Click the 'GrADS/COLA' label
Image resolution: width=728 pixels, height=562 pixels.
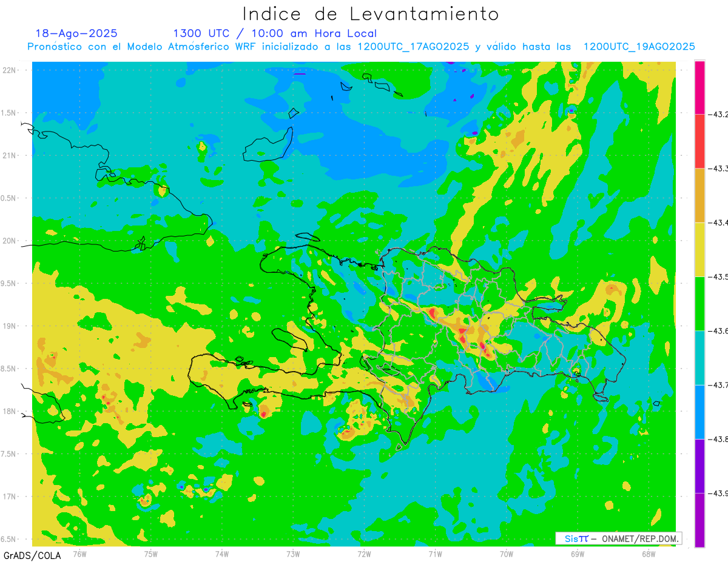32,555
